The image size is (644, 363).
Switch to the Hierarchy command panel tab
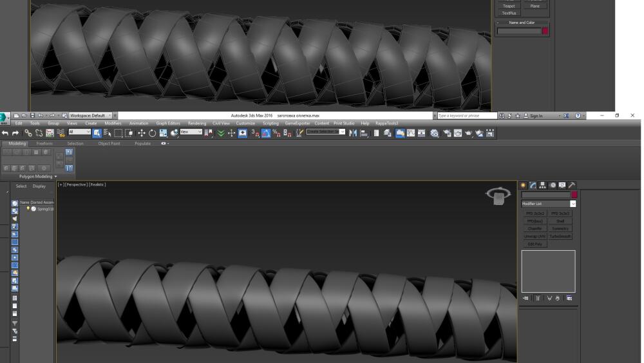(x=542, y=186)
